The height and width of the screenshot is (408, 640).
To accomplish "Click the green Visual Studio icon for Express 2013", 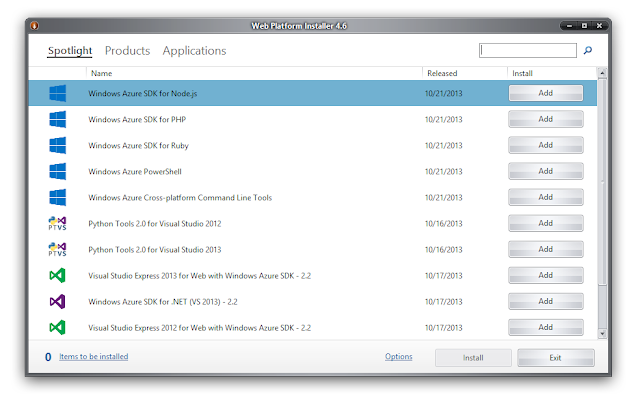I will click(58, 276).
